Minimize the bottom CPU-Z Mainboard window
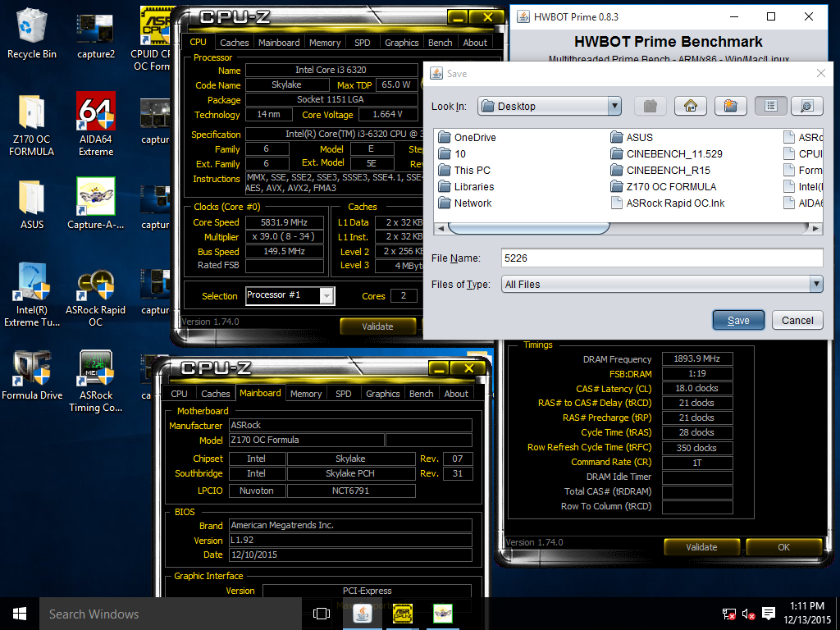This screenshot has height=630, width=840. (x=438, y=368)
